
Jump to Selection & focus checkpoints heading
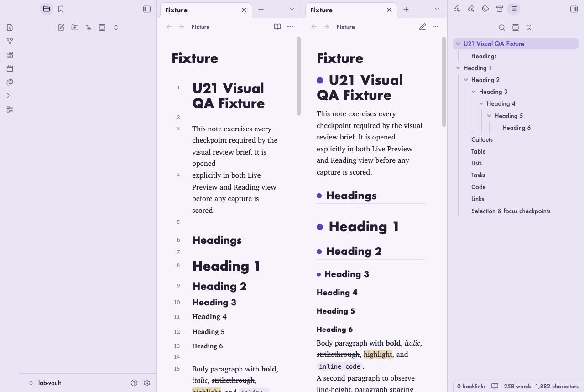pyautogui.click(x=511, y=211)
